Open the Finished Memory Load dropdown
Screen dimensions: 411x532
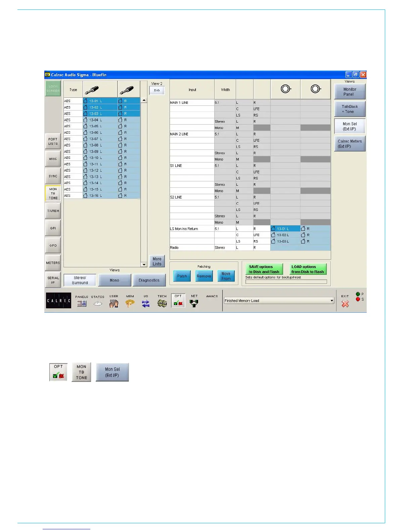pos(279,301)
